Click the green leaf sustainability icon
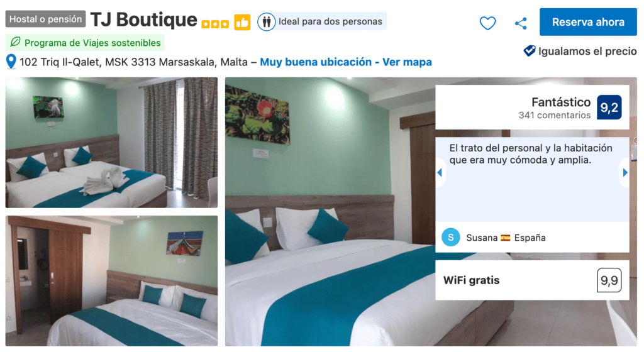This screenshot has width=644, height=352. (15, 42)
